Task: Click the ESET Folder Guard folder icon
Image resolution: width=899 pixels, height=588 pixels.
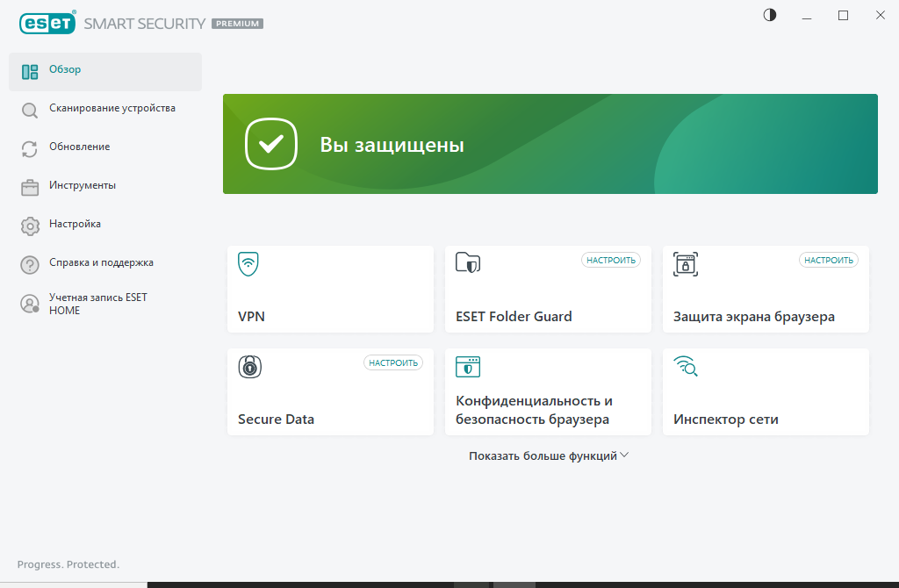Action: (x=468, y=263)
